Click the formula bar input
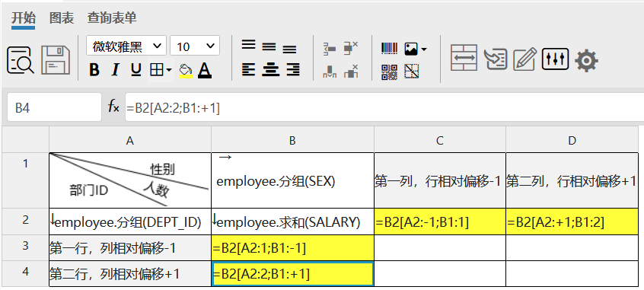 pyautogui.click(x=384, y=107)
